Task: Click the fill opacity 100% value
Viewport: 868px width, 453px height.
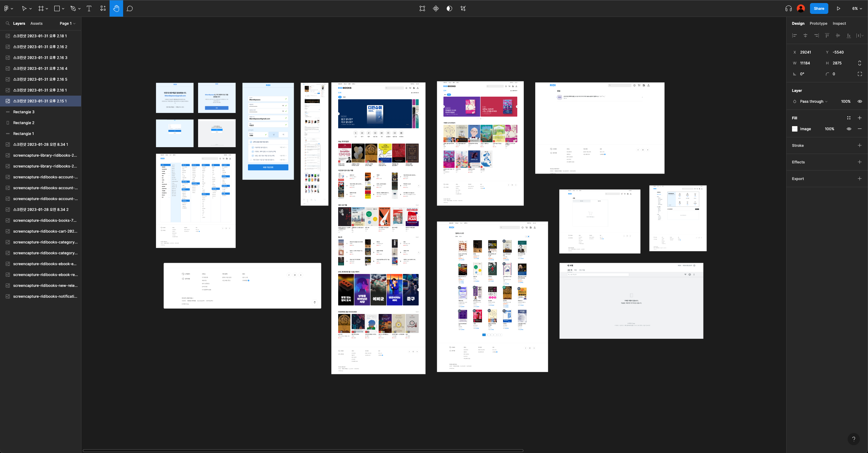Action: pos(829,129)
